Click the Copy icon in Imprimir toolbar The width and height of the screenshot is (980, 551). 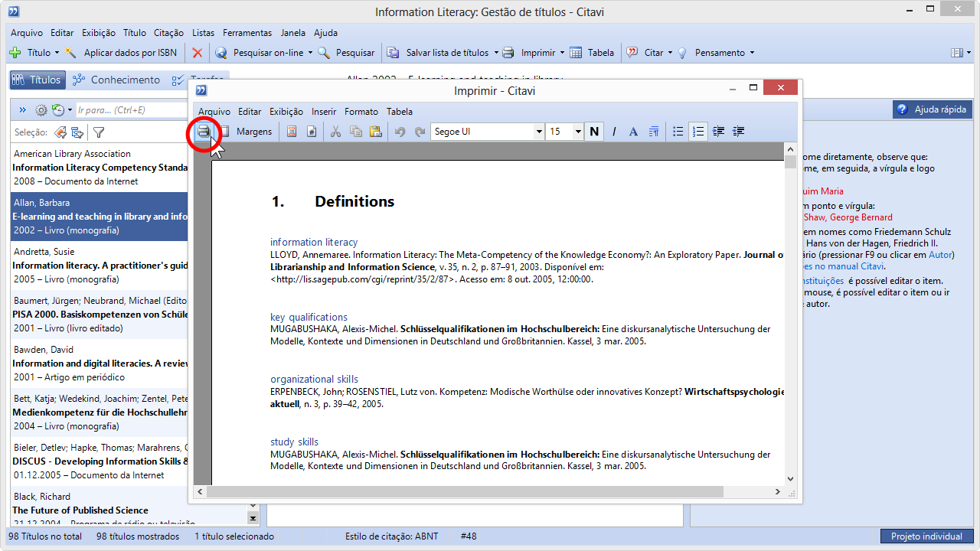tap(356, 132)
